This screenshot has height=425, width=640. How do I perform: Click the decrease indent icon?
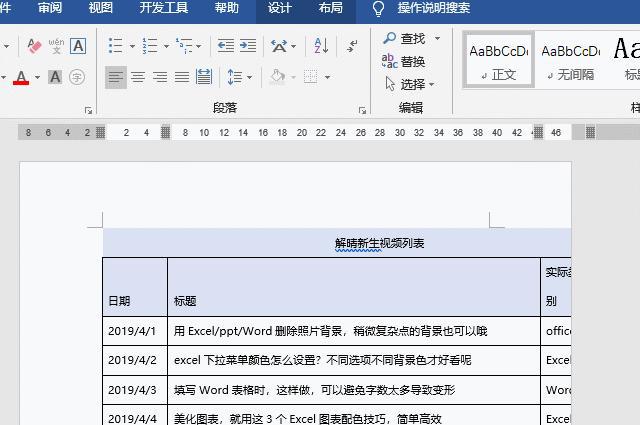pyautogui.click(x=226, y=46)
